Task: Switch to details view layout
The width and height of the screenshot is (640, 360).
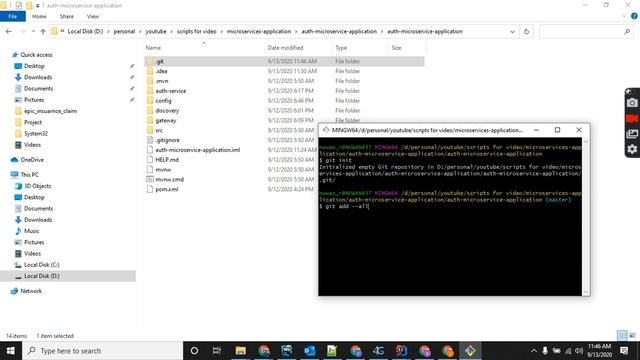Action: [622, 336]
